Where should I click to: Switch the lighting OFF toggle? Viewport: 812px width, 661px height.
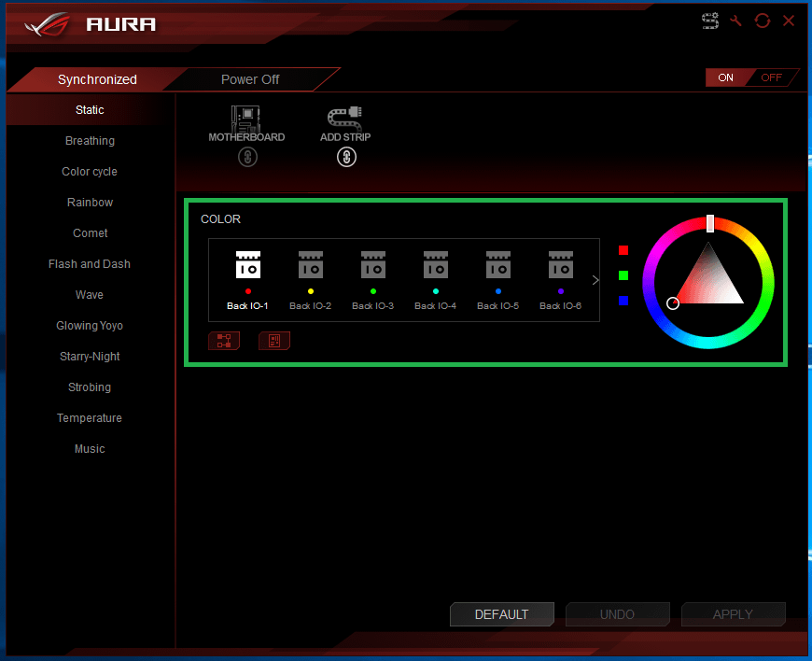point(772,78)
